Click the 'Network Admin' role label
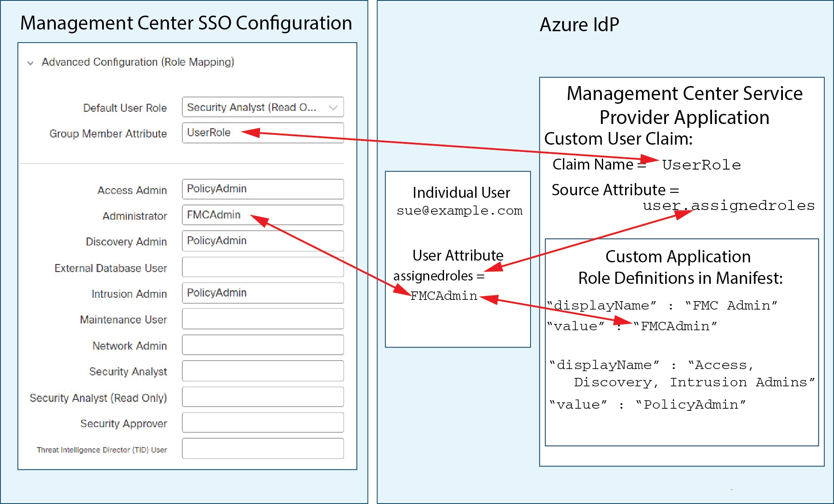The height and width of the screenshot is (504, 834). (130, 346)
